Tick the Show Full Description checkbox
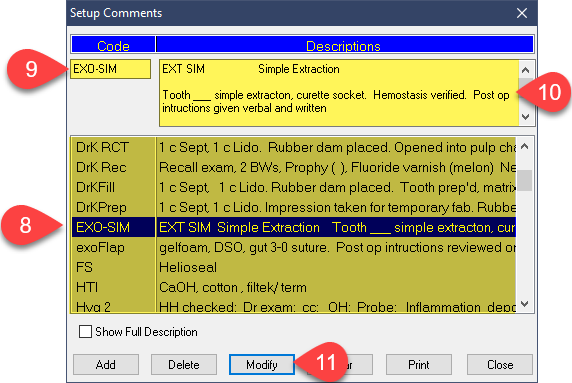The height and width of the screenshot is (383, 572). (85, 332)
